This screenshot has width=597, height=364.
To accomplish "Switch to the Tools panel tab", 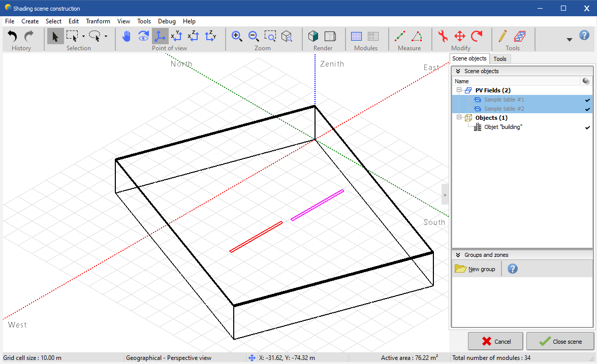I will click(x=500, y=59).
